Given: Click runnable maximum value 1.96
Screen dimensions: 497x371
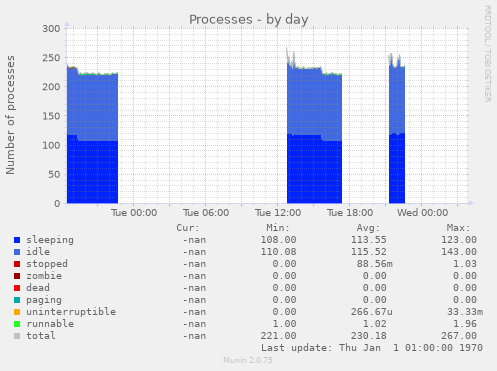Looking at the screenshot, I should pos(465,324).
